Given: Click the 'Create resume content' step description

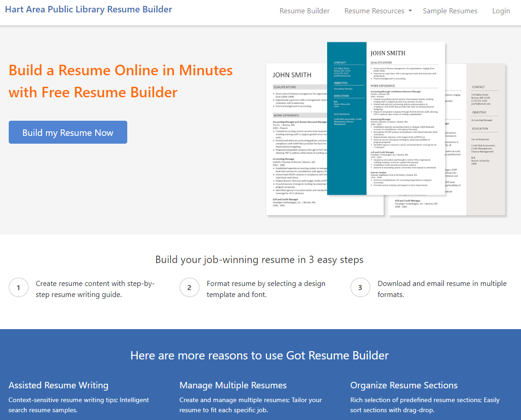Looking at the screenshot, I should pyautogui.click(x=95, y=289).
